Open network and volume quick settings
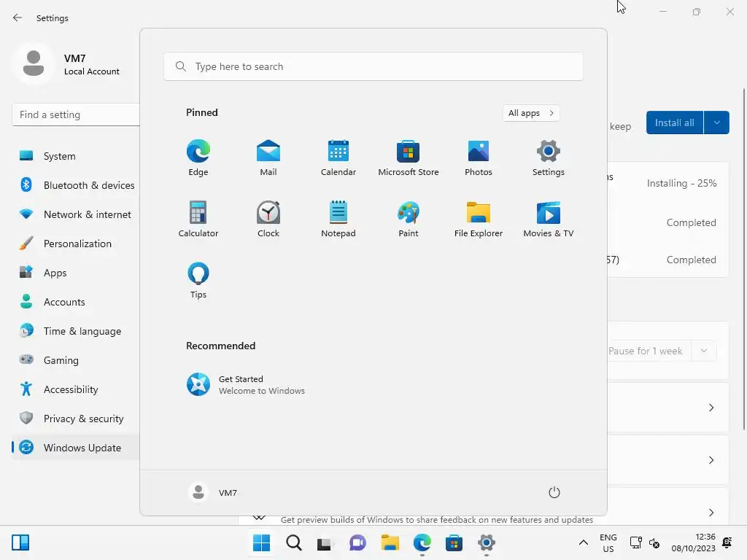The width and height of the screenshot is (747, 560). (x=645, y=542)
